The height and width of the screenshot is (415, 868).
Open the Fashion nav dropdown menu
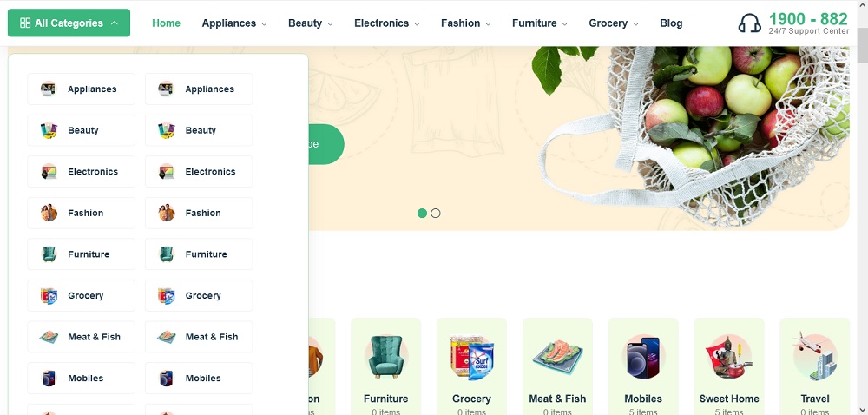(466, 23)
